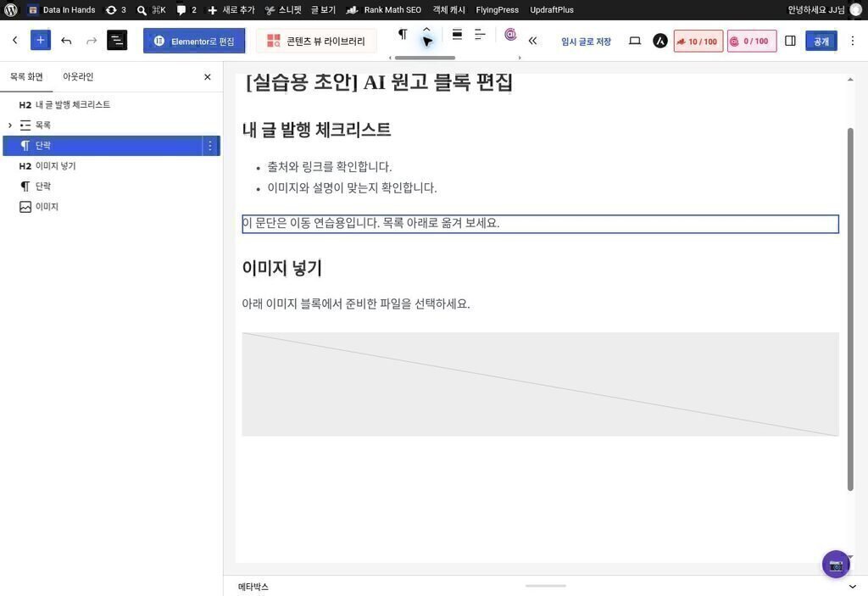Close the list view panel
The image size is (868, 596).
[208, 76]
